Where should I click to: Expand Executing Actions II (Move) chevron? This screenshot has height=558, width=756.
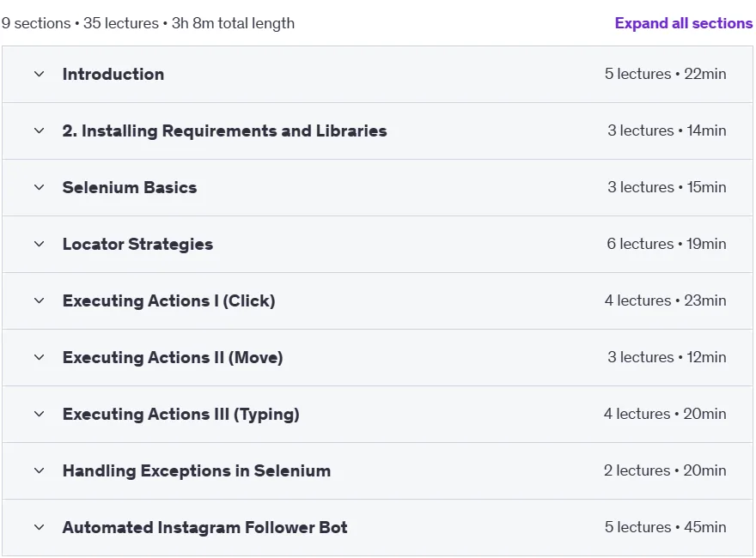click(39, 357)
